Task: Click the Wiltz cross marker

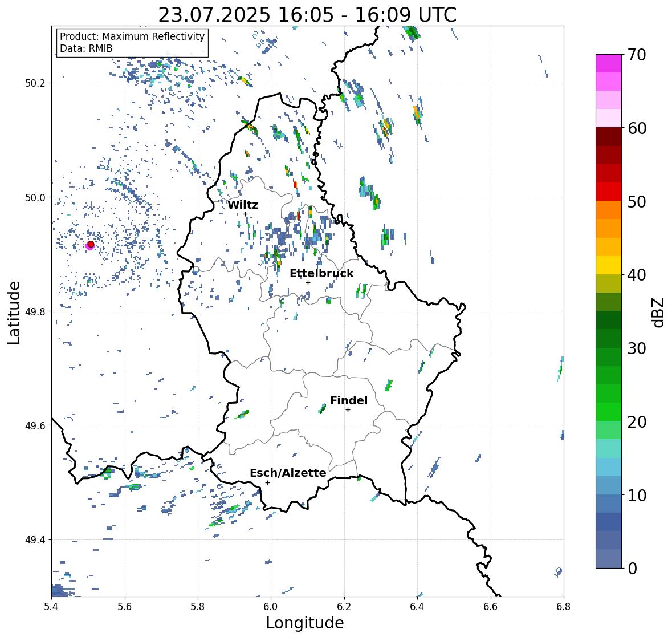Action: pos(245,214)
